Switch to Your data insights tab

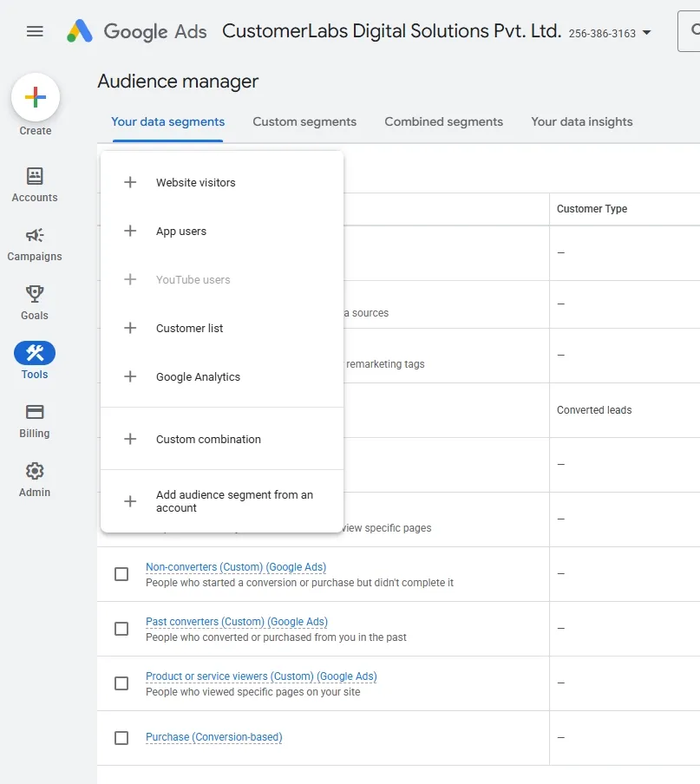point(581,121)
